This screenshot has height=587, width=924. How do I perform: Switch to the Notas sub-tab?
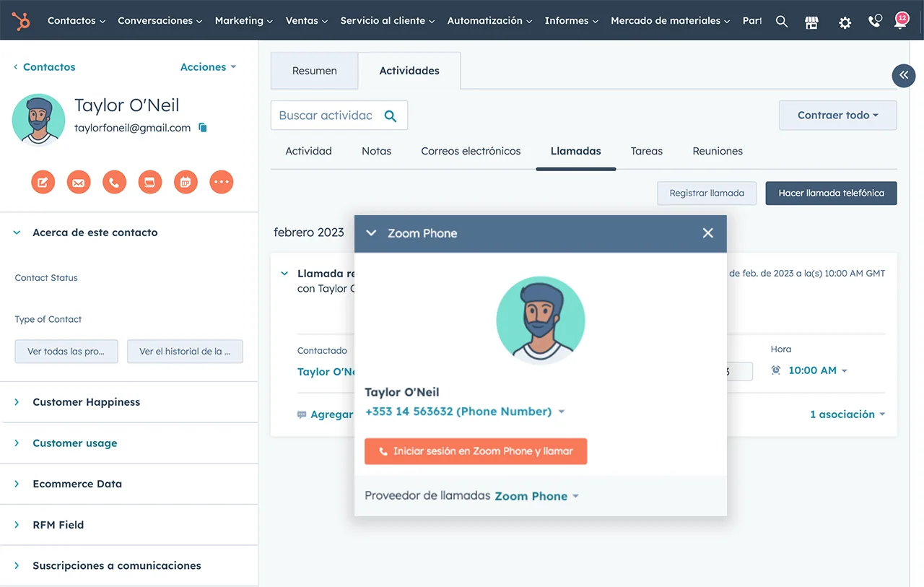click(376, 151)
